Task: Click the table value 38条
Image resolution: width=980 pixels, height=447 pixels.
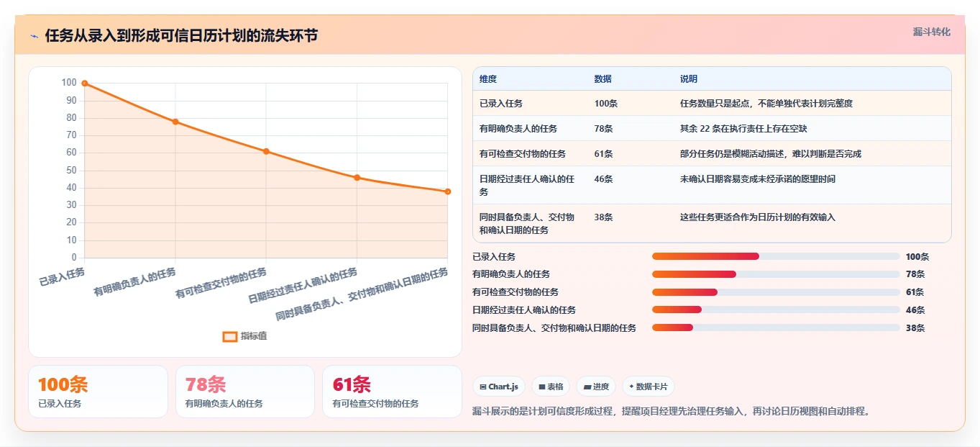Action: [x=604, y=217]
